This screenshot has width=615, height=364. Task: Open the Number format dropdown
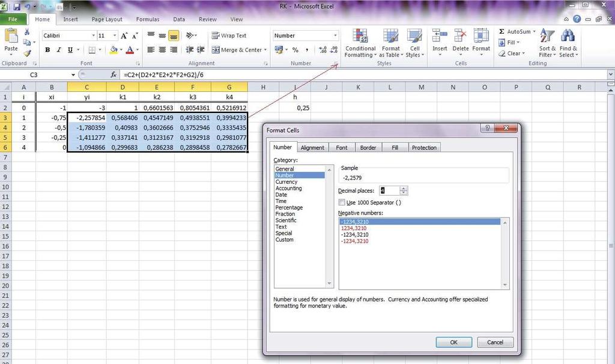click(335, 35)
